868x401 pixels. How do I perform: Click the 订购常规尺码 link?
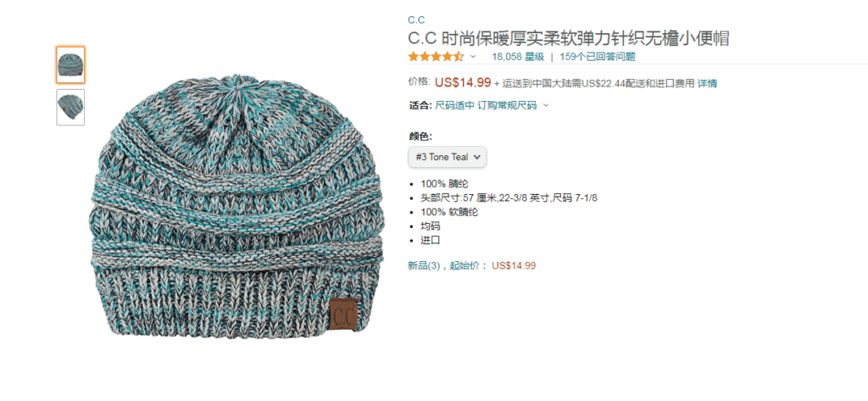point(507,105)
